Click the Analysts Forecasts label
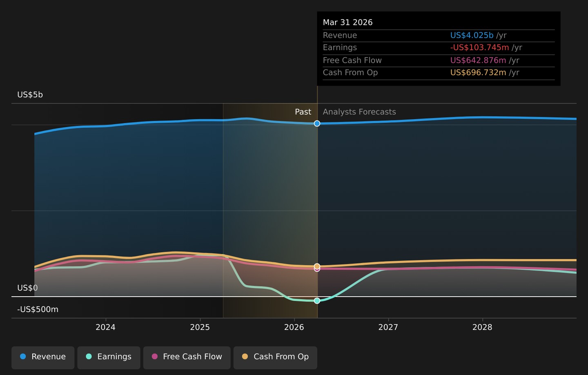Viewport: 588px width, 375px height. pos(359,112)
